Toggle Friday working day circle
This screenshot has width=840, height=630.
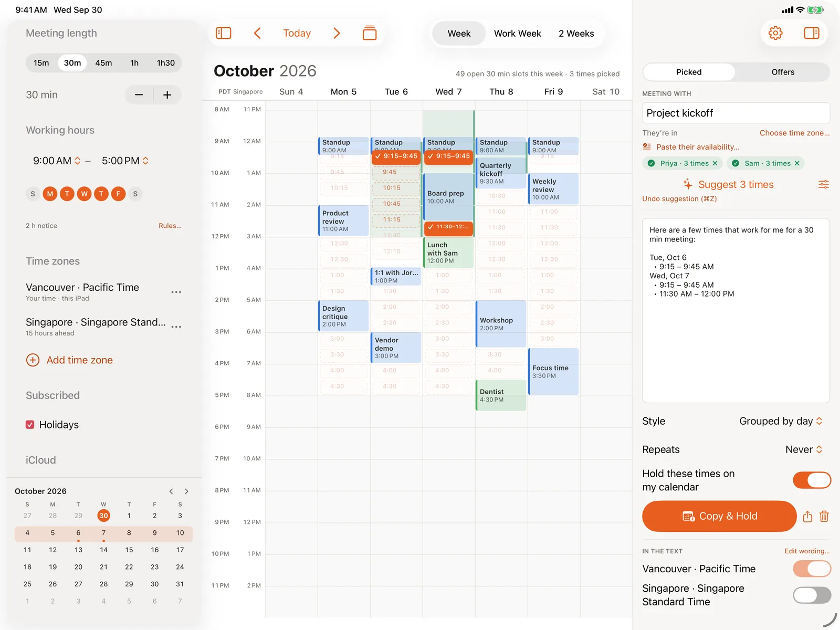(x=118, y=194)
